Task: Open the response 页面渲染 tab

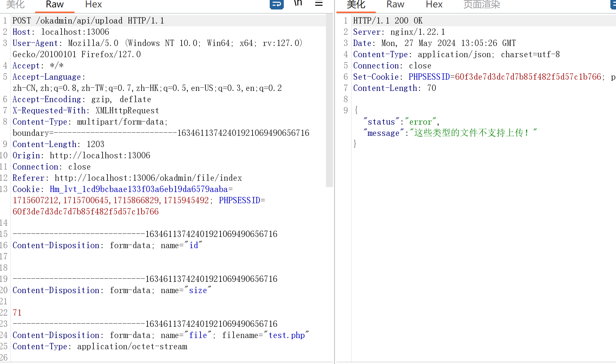Action: pyautogui.click(x=482, y=5)
